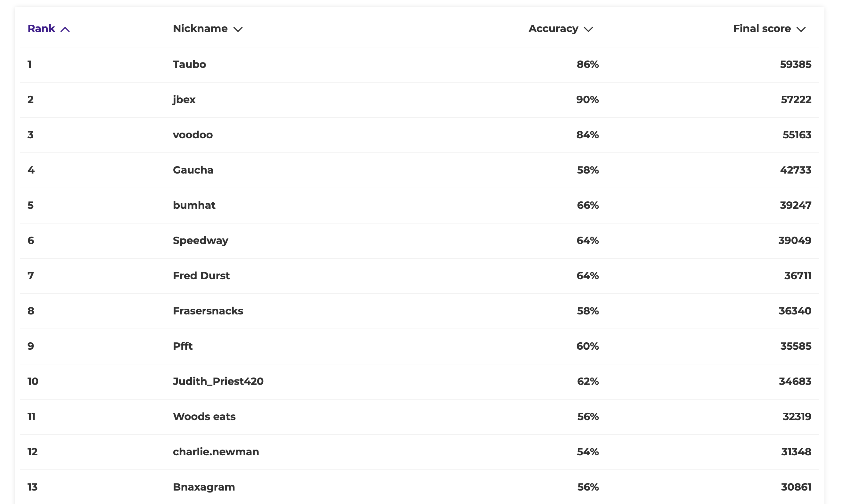Select Woods eats player row
843x504 pixels.
tap(420, 416)
